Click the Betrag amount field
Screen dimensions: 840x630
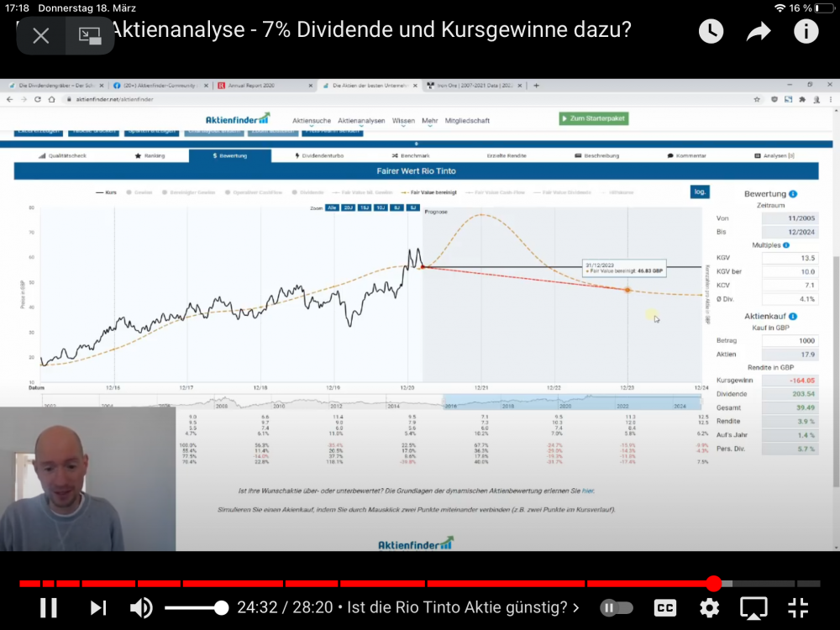pos(790,341)
